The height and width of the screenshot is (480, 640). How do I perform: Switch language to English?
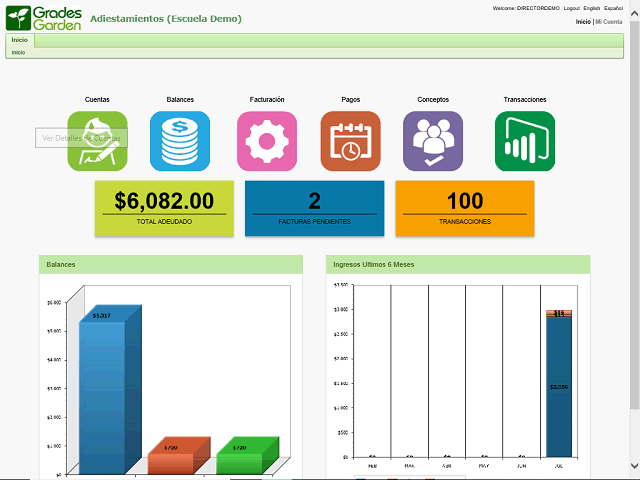coord(591,8)
